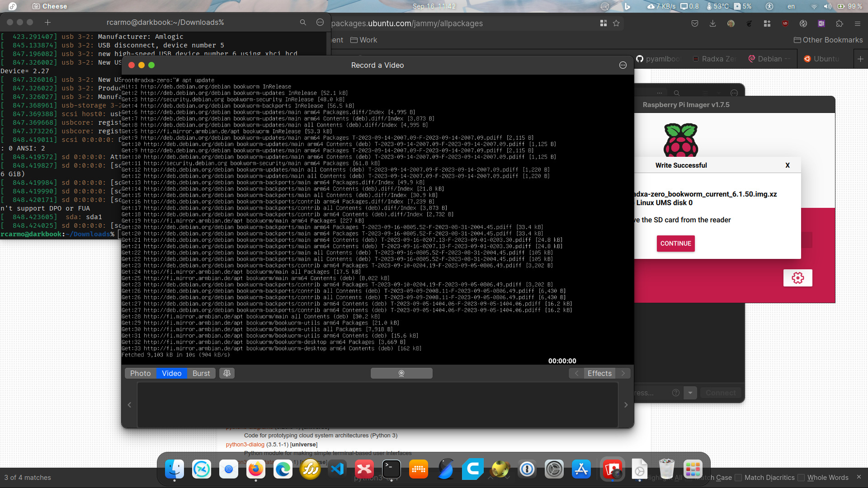
Task: Open a new browser tab with plus
Action: [860, 59]
